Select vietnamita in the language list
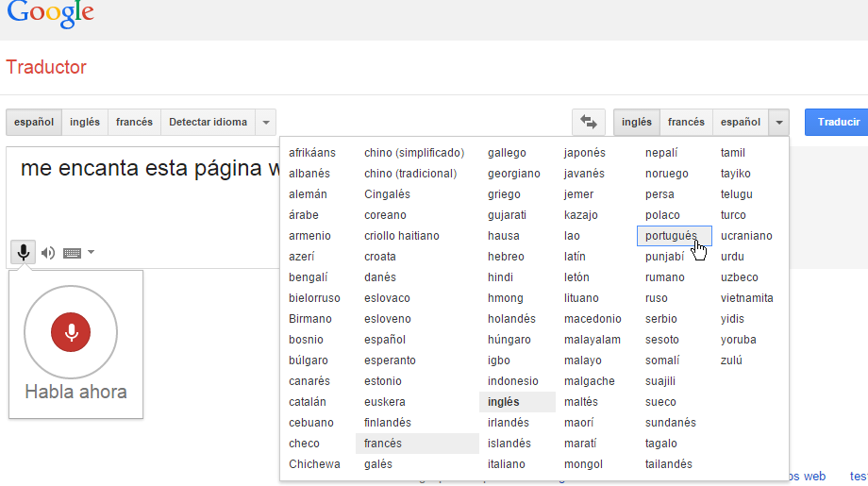The height and width of the screenshot is (486, 868). pyautogui.click(x=747, y=298)
